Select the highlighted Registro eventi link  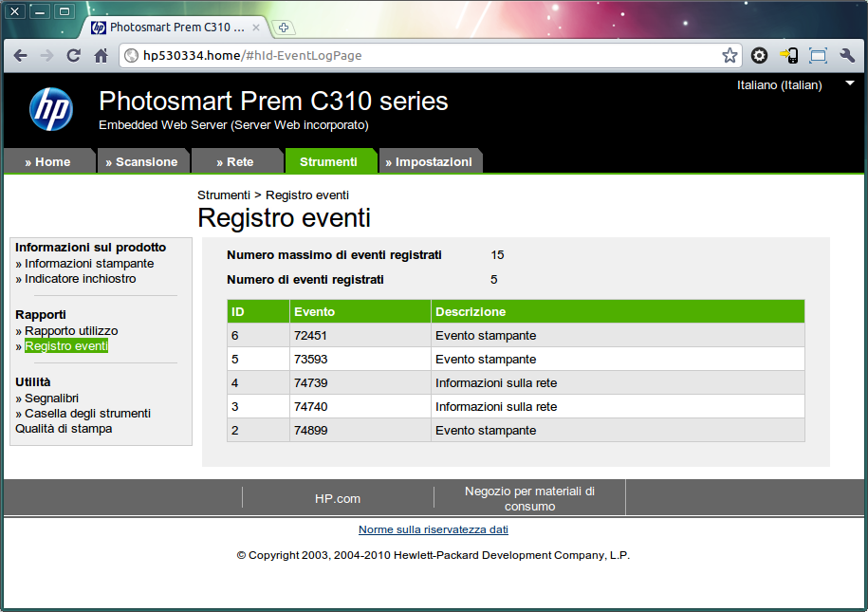[66, 346]
